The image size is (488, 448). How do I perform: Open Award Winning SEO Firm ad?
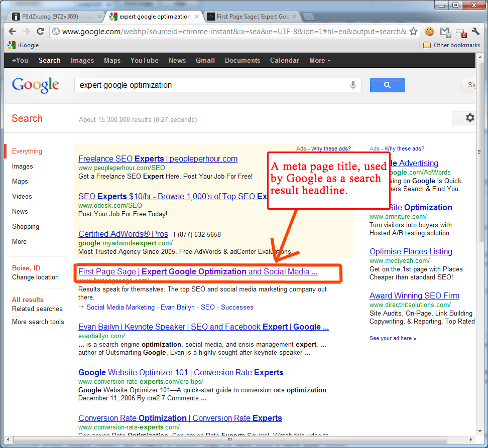click(x=414, y=295)
